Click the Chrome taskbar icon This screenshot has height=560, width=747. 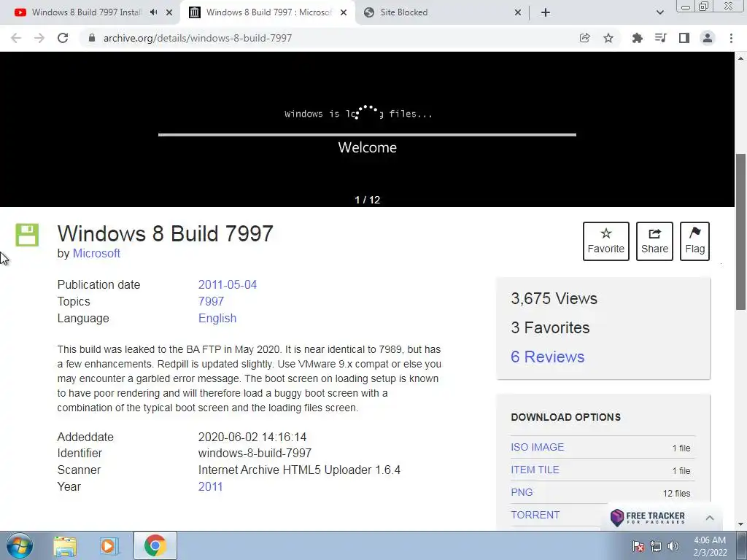155,545
